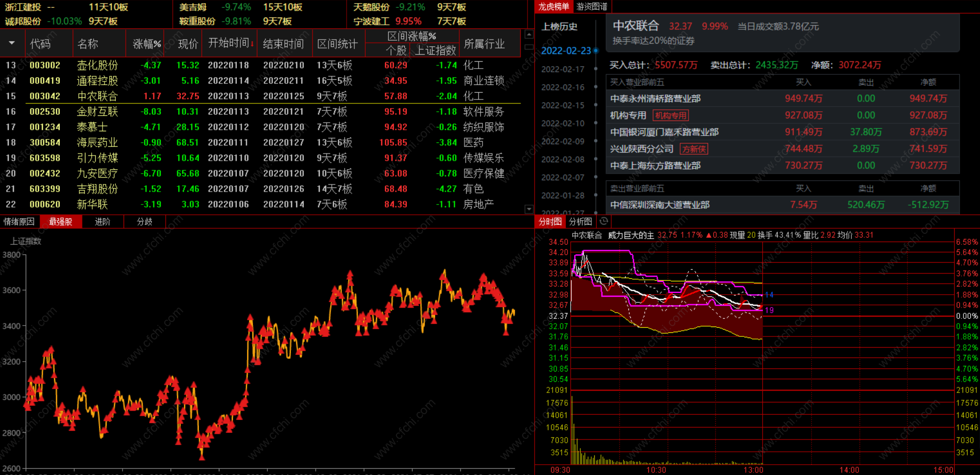This screenshot has width=980, height=475.
Task: Select date 2022-02-10 in history timeline
Action: pos(562,123)
